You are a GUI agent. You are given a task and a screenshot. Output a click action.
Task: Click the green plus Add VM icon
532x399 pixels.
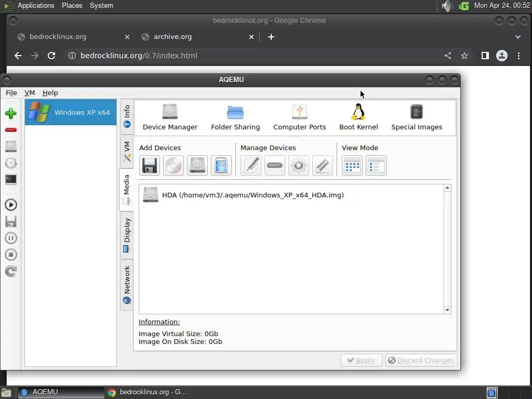tap(11, 113)
